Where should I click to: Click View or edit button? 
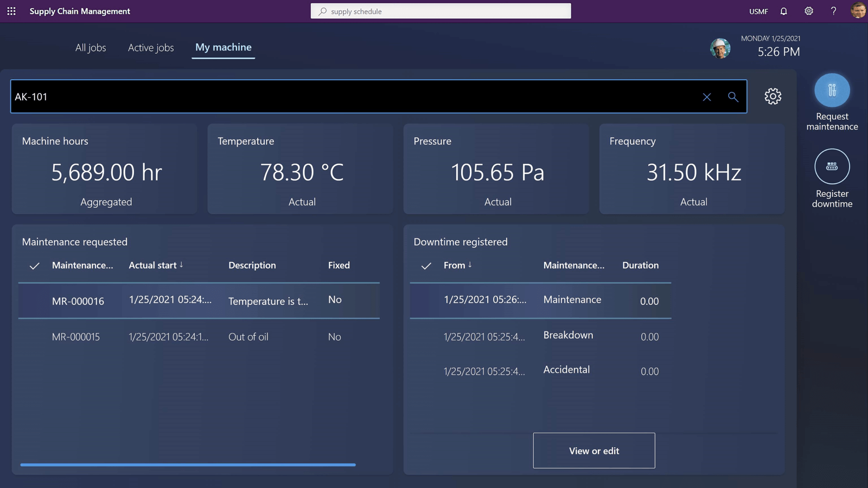(x=594, y=451)
